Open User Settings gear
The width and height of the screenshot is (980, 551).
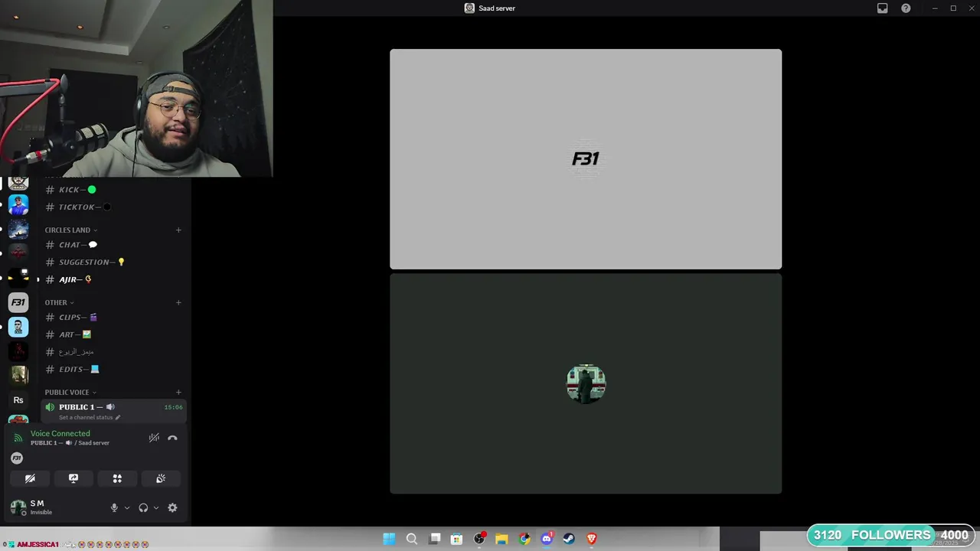(172, 507)
